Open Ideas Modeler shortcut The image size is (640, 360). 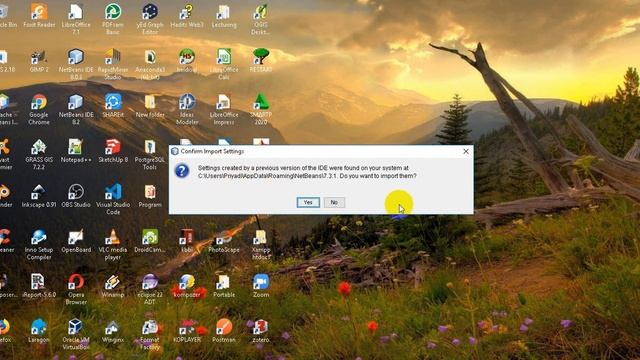(x=187, y=109)
